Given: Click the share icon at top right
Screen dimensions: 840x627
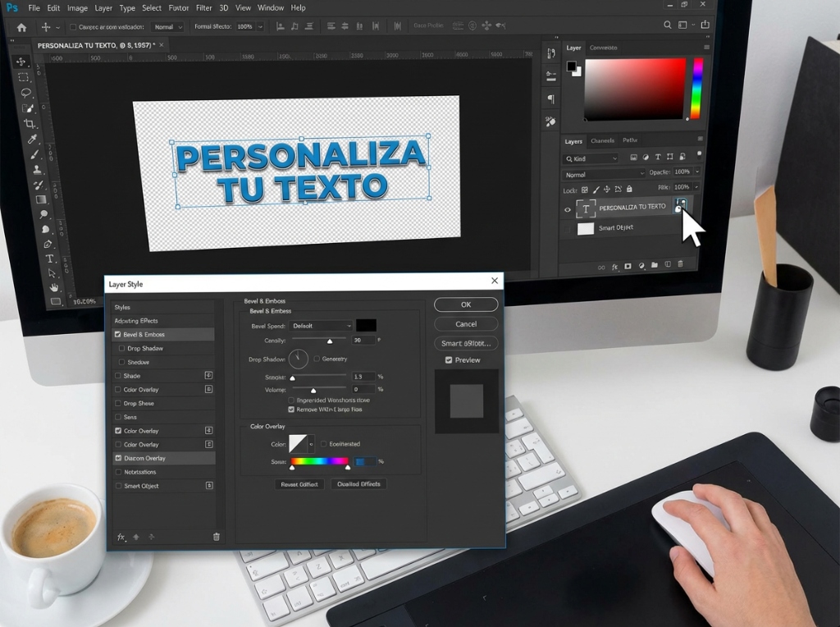Looking at the screenshot, I should click(x=705, y=25).
